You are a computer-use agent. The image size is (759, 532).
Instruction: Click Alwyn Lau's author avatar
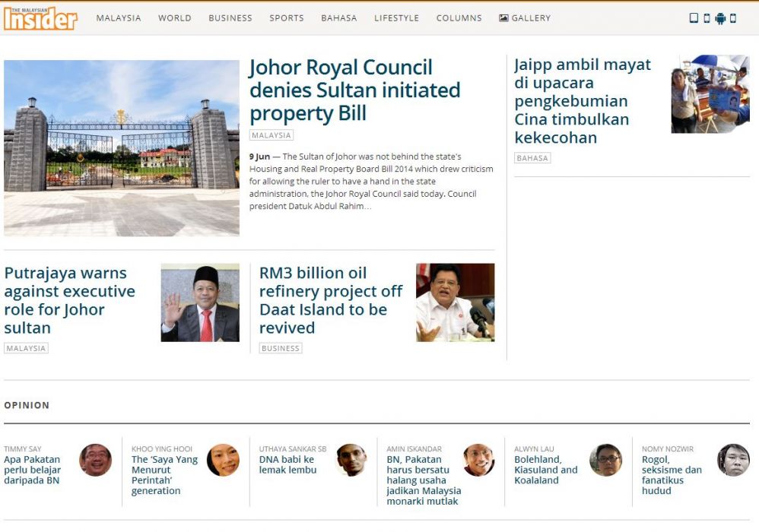coord(605,460)
